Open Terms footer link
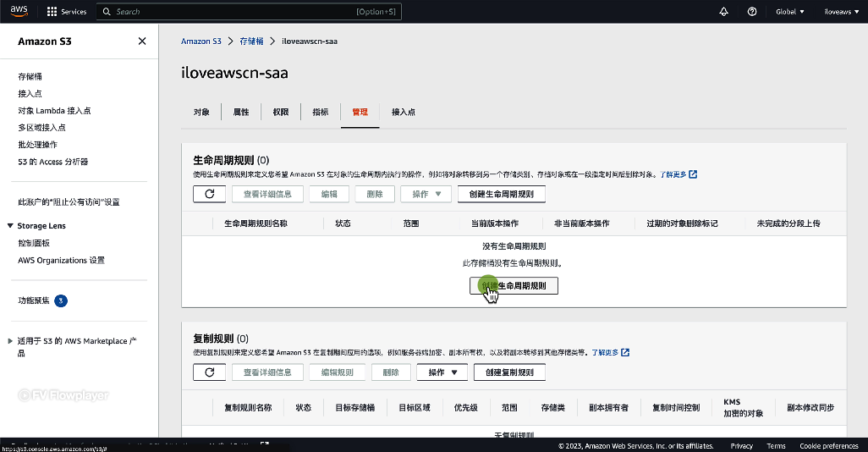 776,446
